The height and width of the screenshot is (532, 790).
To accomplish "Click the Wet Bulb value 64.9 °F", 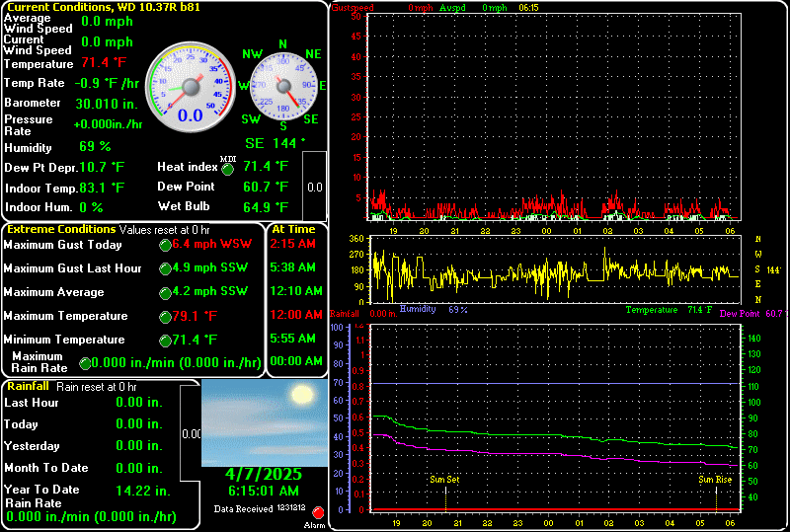I will 266,207.
